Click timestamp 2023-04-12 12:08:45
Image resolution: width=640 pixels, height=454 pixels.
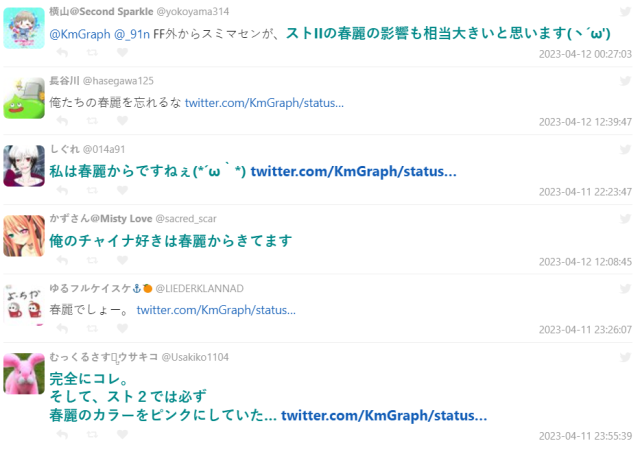click(x=585, y=262)
